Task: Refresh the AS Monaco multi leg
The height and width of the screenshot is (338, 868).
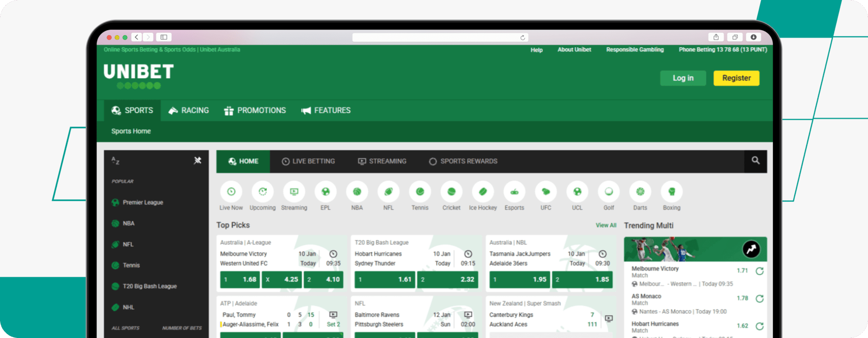Action: [759, 298]
